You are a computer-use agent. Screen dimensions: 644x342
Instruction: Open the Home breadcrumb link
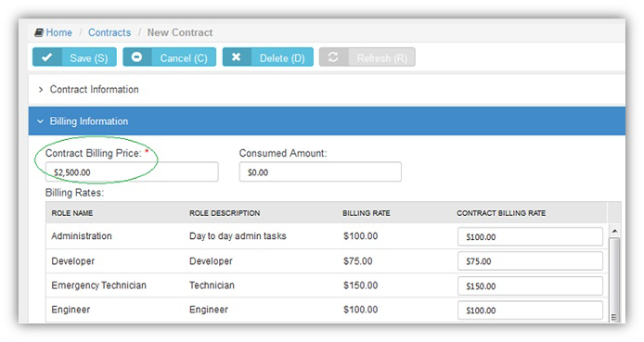(x=58, y=32)
